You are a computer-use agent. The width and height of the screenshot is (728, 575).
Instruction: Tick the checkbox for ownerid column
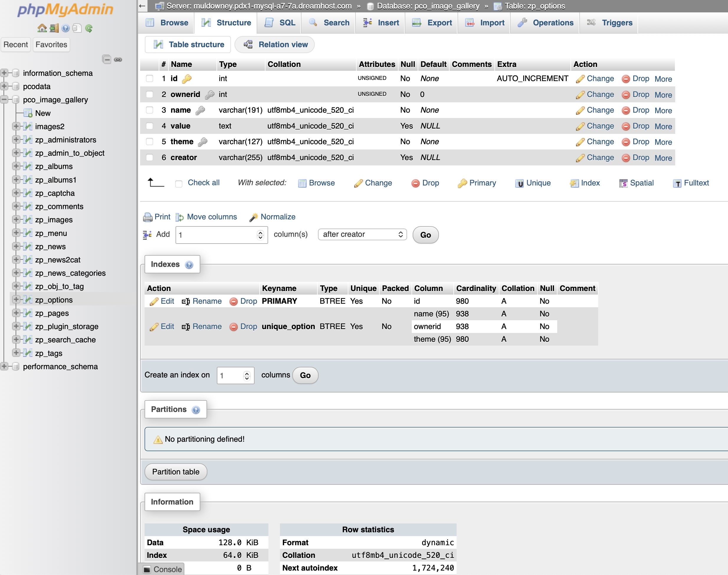[x=150, y=94]
